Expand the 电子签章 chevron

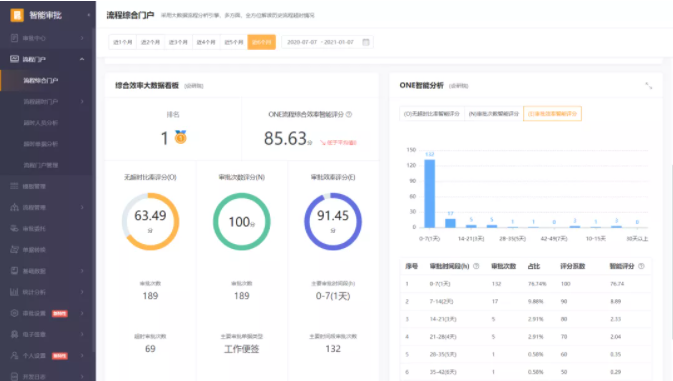[82, 334]
